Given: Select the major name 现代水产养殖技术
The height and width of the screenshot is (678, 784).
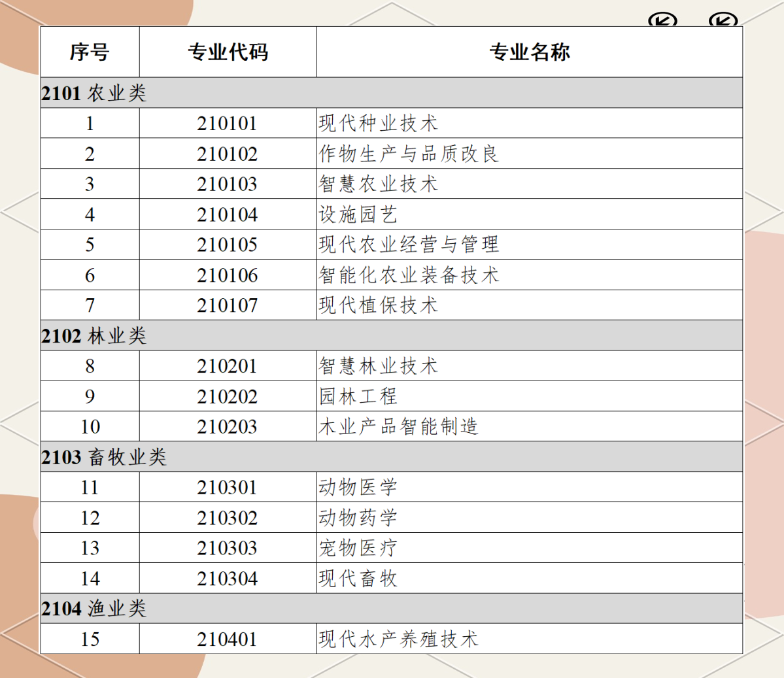Looking at the screenshot, I should 398,639.
